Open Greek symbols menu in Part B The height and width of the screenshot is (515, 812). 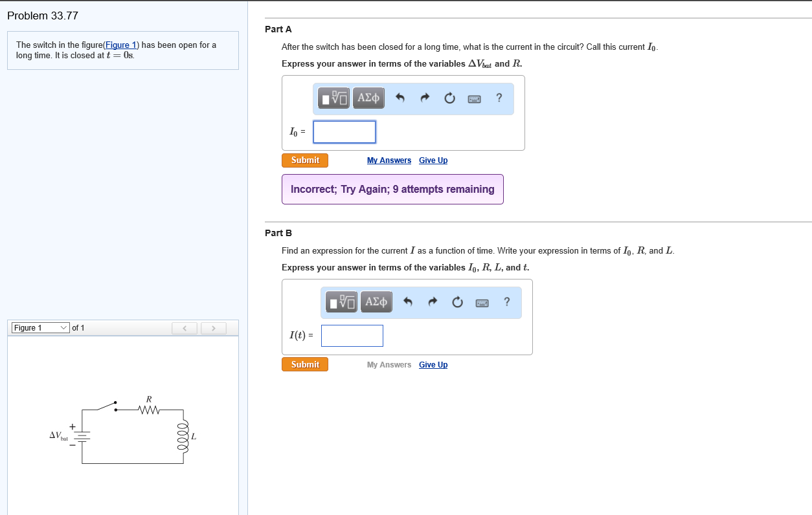[376, 302]
